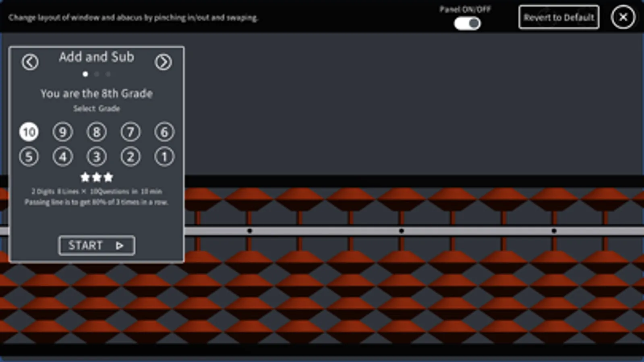Image resolution: width=644 pixels, height=362 pixels.
Task: Select grade 4
Action: point(63,156)
